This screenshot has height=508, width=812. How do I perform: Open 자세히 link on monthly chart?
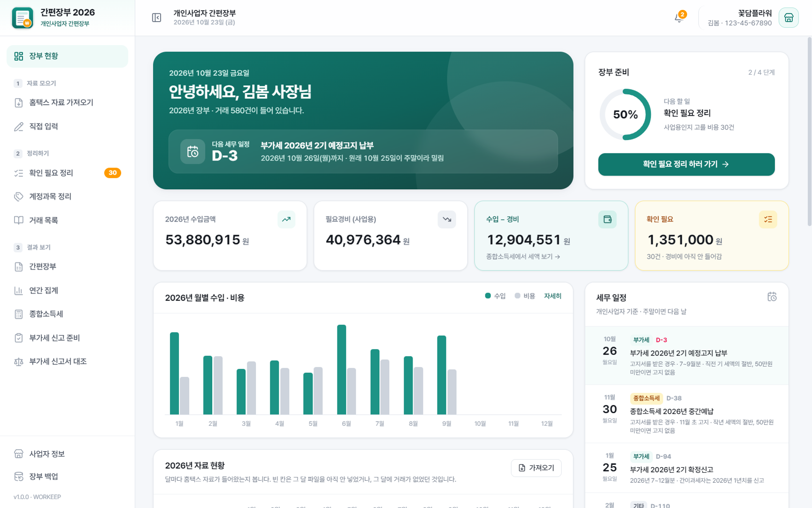pyautogui.click(x=552, y=296)
